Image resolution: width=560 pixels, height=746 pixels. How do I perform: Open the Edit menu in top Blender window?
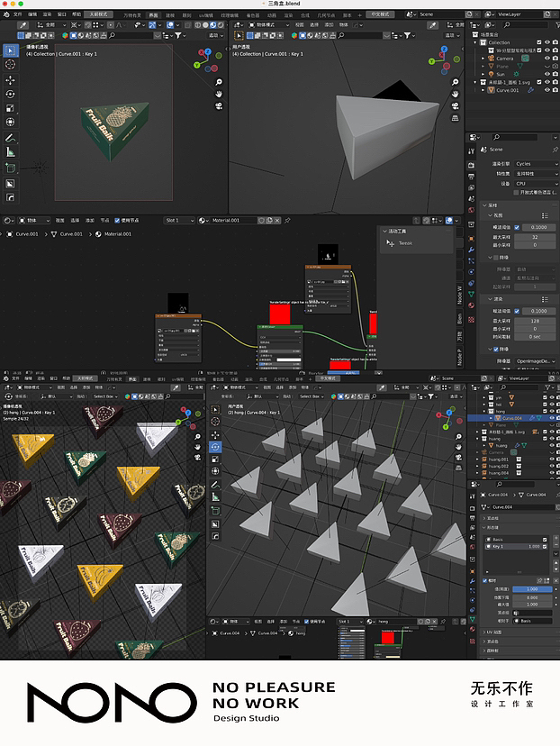[32, 14]
